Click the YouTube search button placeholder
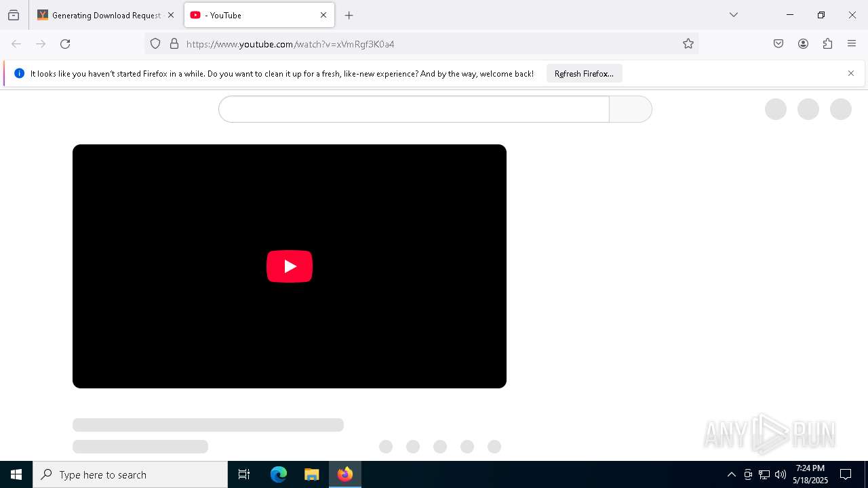868x488 pixels. (x=631, y=109)
